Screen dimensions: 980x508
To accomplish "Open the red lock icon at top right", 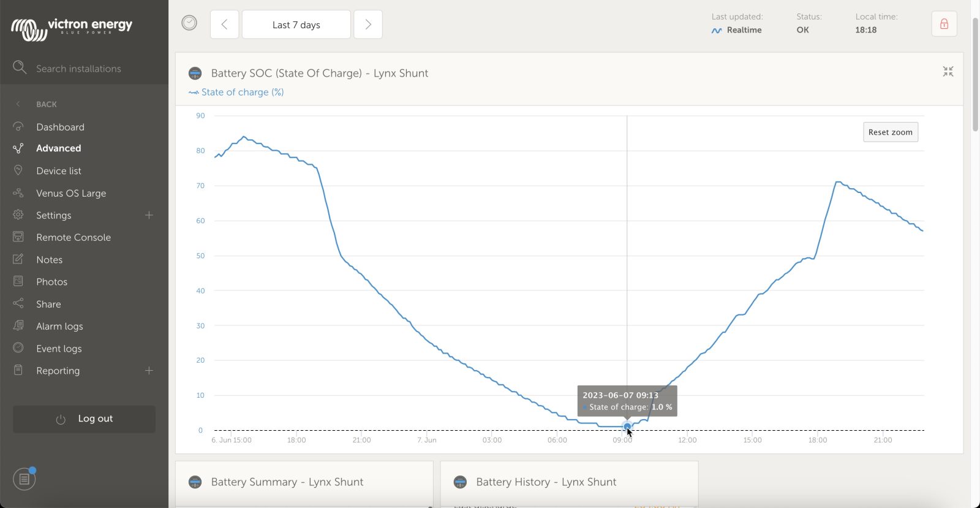I will point(944,24).
